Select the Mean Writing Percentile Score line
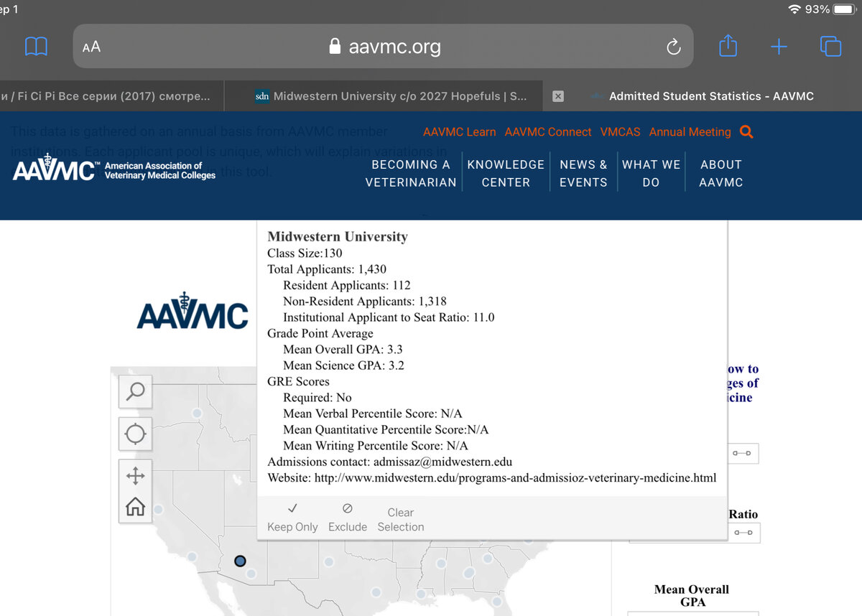The height and width of the screenshot is (616, 862). coord(376,446)
